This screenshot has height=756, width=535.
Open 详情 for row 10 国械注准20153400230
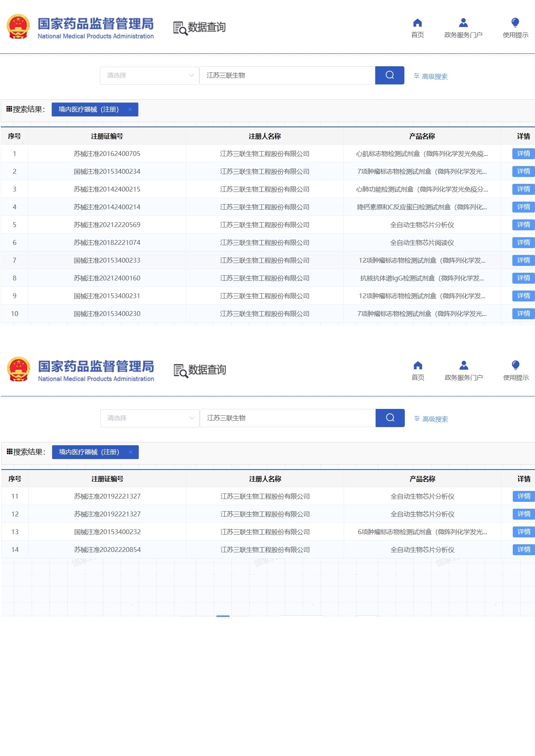tap(524, 314)
